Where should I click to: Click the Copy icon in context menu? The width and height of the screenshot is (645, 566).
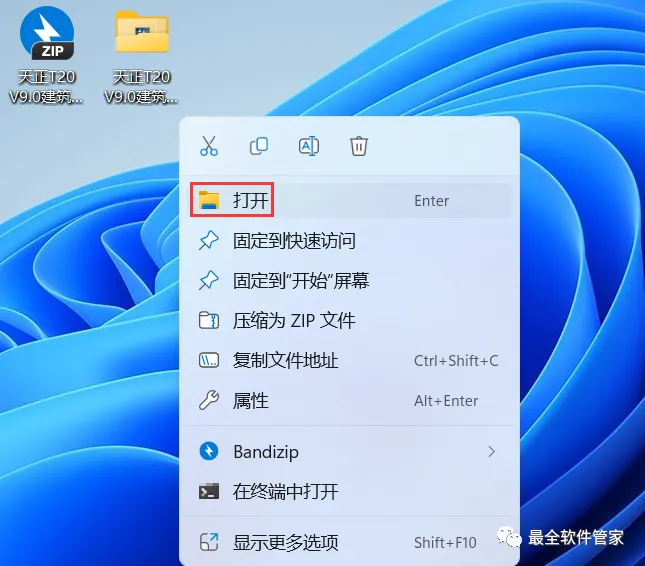259,146
